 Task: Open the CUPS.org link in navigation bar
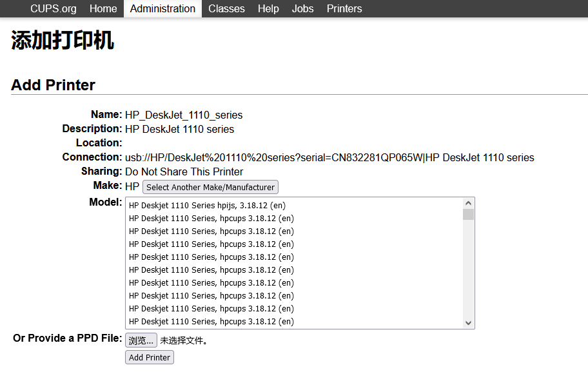[53, 8]
